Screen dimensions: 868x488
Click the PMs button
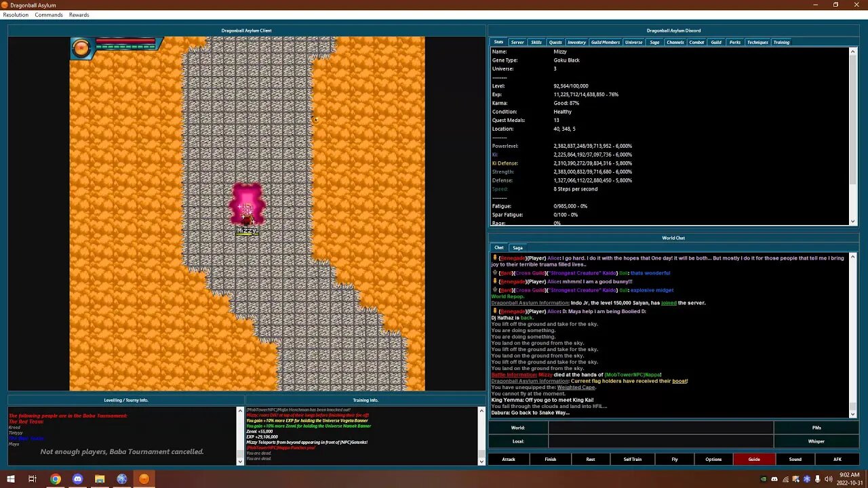coord(816,428)
